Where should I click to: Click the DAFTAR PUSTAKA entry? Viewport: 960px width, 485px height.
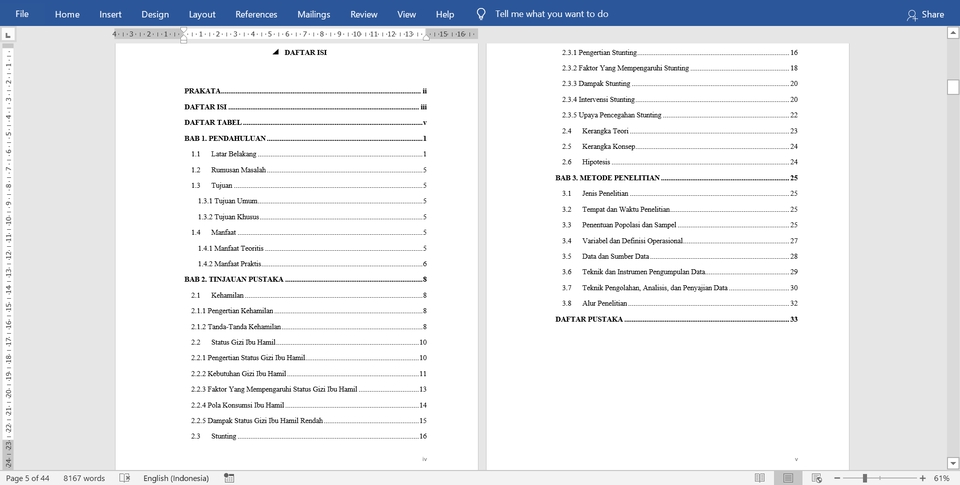pyautogui.click(x=677, y=319)
